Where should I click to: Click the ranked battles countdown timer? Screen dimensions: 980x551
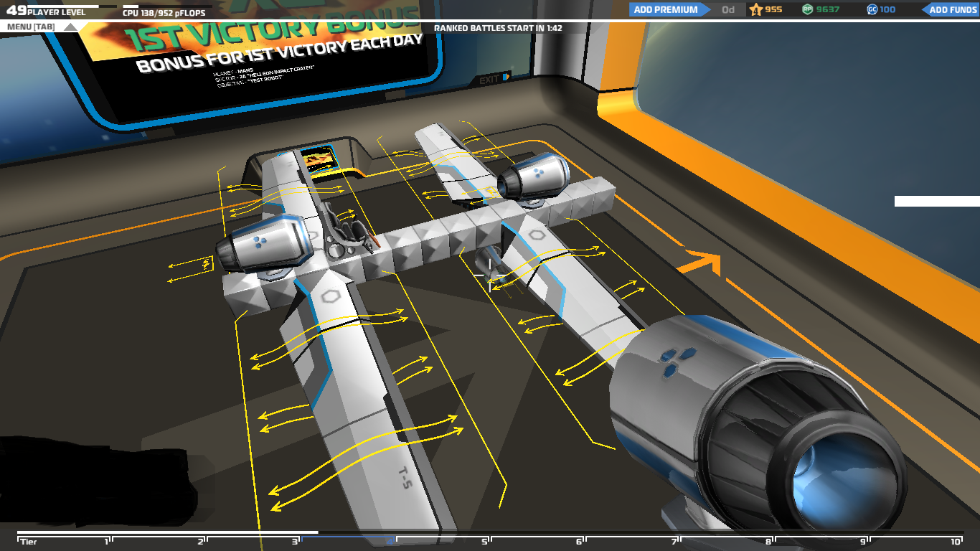click(497, 28)
